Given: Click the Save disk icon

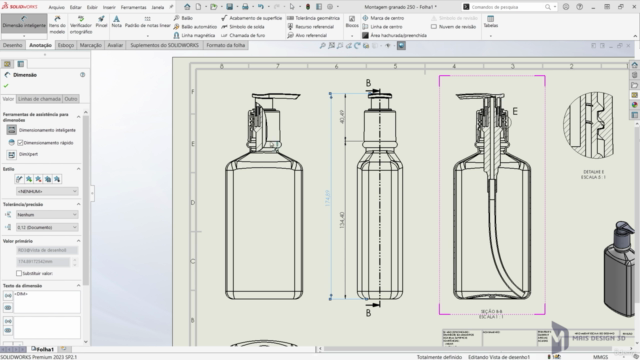Looking at the screenshot, I should pyautogui.click(x=230, y=7).
